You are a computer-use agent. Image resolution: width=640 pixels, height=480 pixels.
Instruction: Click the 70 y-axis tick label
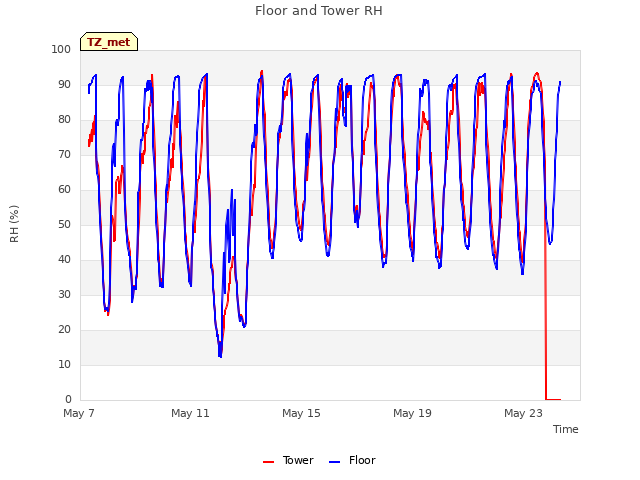coord(64,155)
